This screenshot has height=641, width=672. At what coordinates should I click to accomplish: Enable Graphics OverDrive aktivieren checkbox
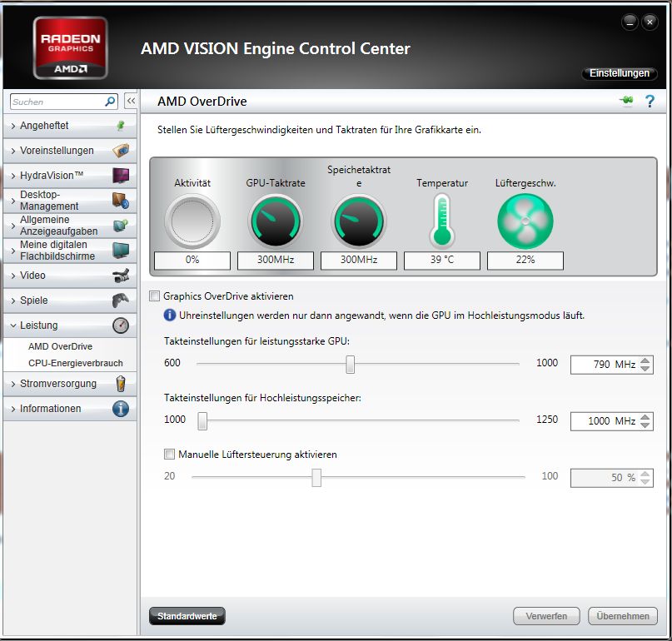[154, 296]
